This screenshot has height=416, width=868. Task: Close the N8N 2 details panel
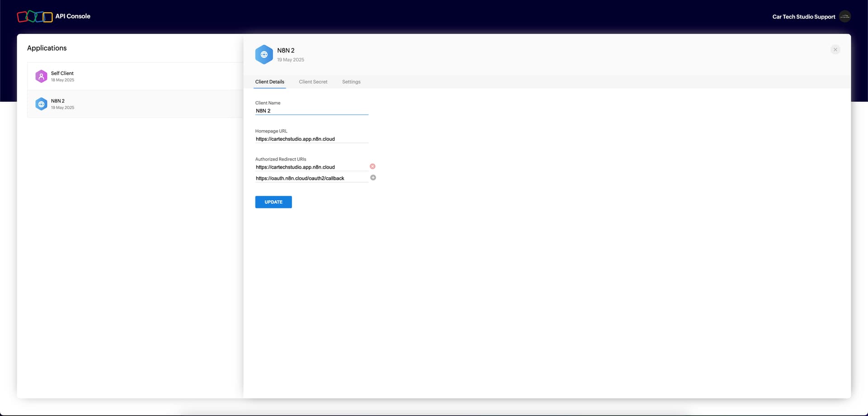tap(835, 50)
